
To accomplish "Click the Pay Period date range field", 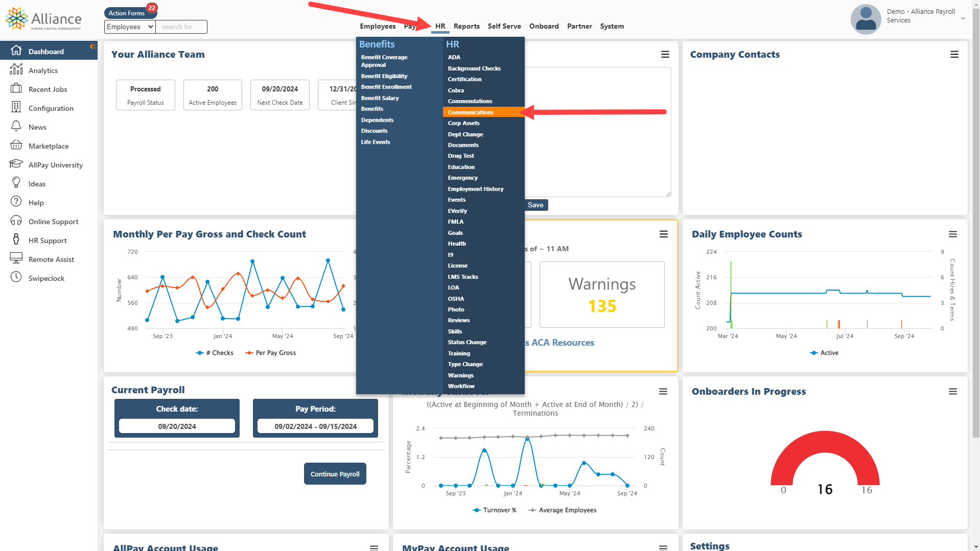I will pos(315,426).
